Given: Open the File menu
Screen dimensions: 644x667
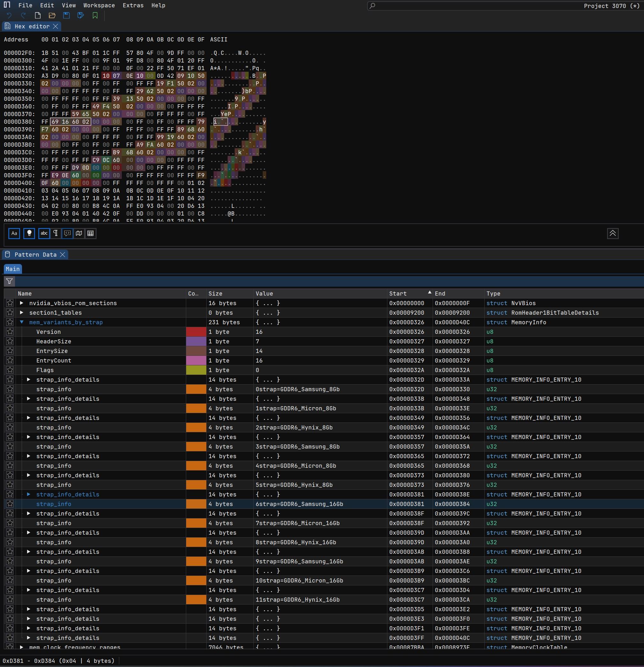Looking at the screenshot, I should 26,5.
